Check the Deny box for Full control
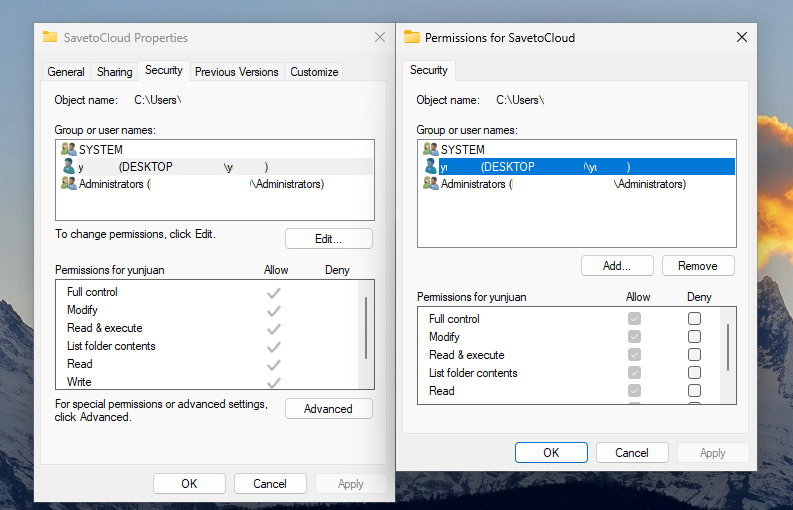Image resolution: width=793 pixels, height=510 pixels. 694,319
